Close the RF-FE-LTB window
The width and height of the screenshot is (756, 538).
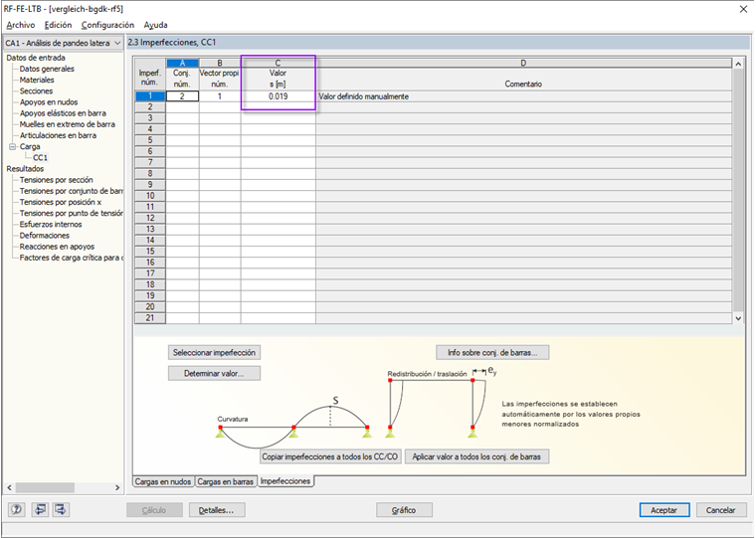(x=743, y=9)
